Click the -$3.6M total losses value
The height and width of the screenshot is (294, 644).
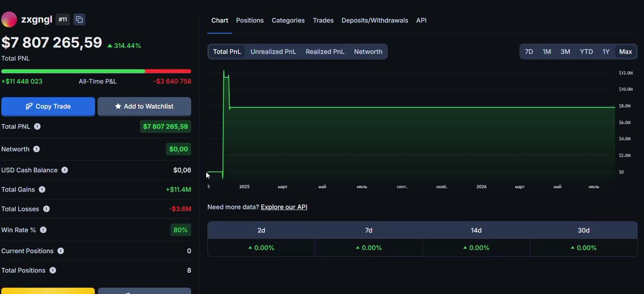[x=180, y=209]
